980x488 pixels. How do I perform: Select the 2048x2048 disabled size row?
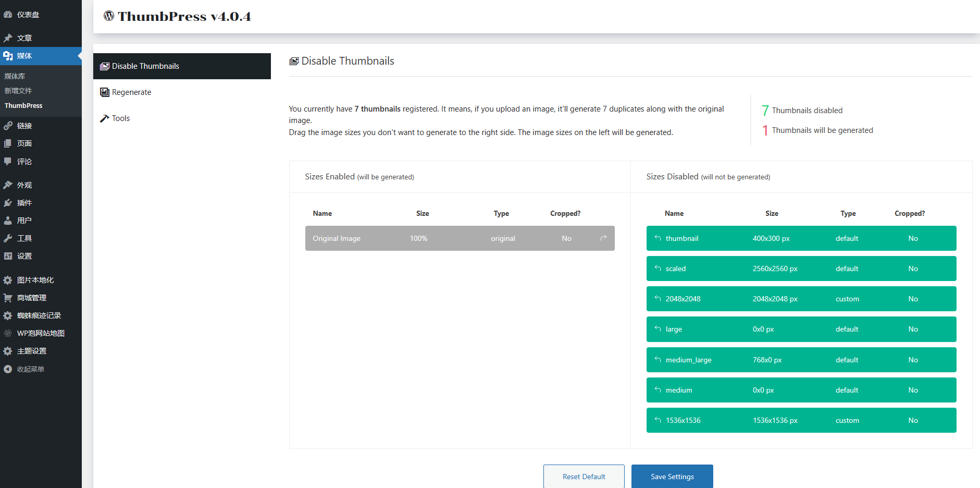[x=801, y=299]
